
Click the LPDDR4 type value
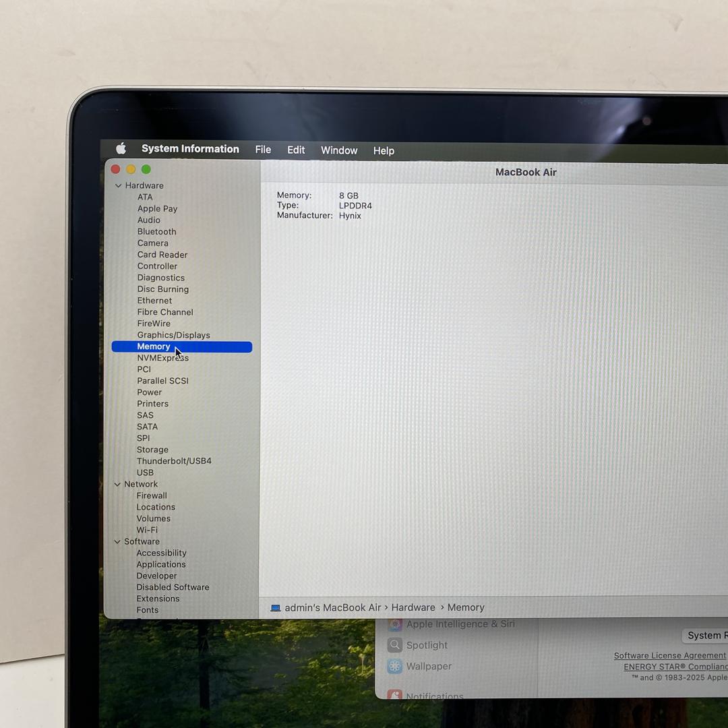[355, 206]
